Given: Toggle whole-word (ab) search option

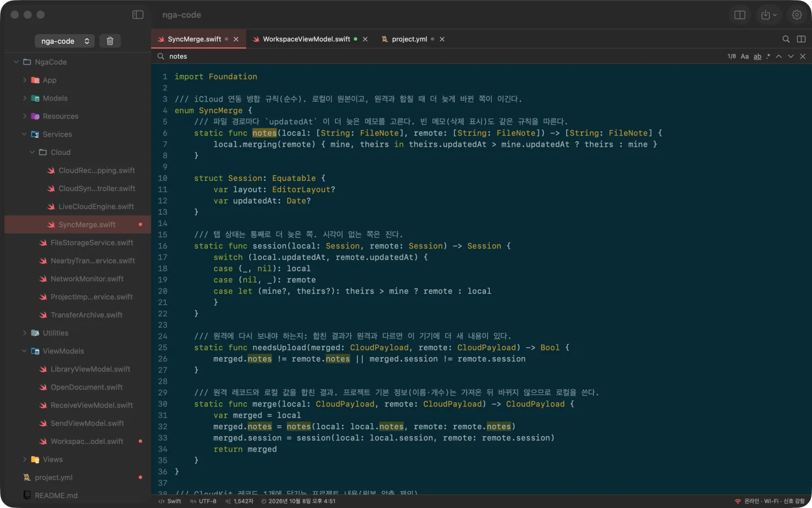Looking at the screenshot, I should 757,56.
